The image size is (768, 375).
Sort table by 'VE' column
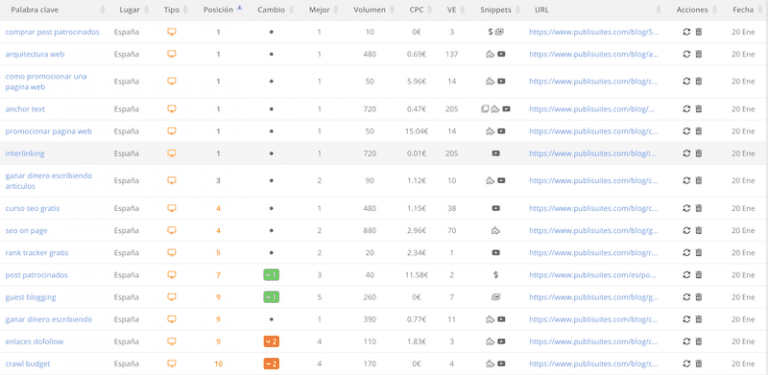451,10
